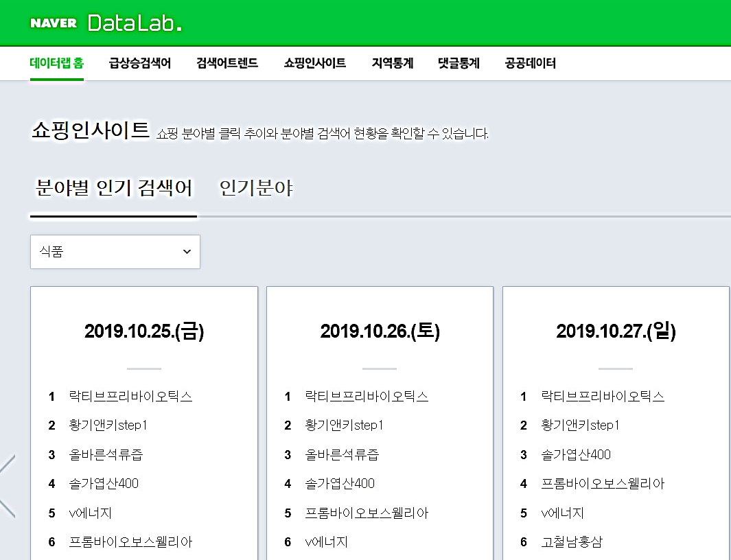Click 락티브프리바이오틱스 in 10.26 list
731x560 pixels.
point(367,397)
